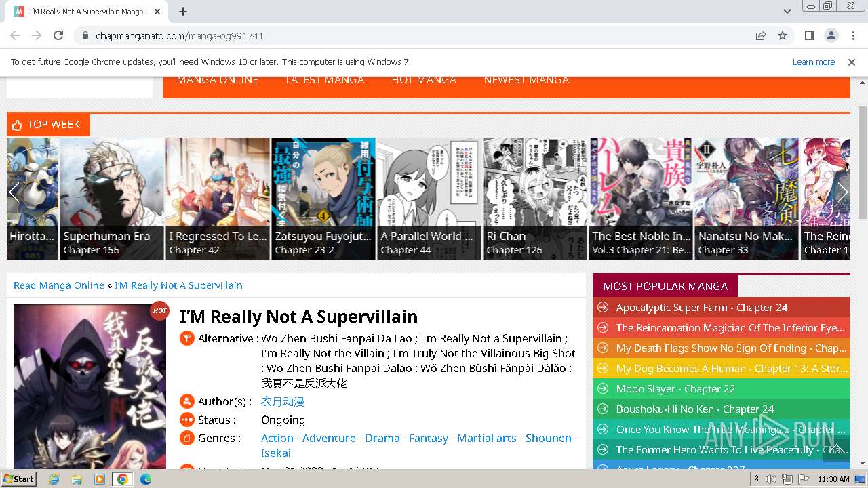Click the Author(s) person icon
868x488 pixels.
(187, 401)
